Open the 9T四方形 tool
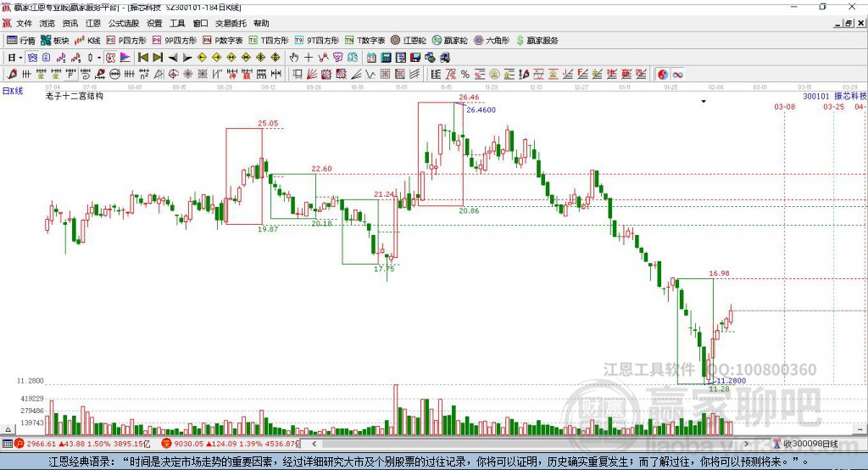Screen dimensions: 868x470 click(x=317, y=41)
